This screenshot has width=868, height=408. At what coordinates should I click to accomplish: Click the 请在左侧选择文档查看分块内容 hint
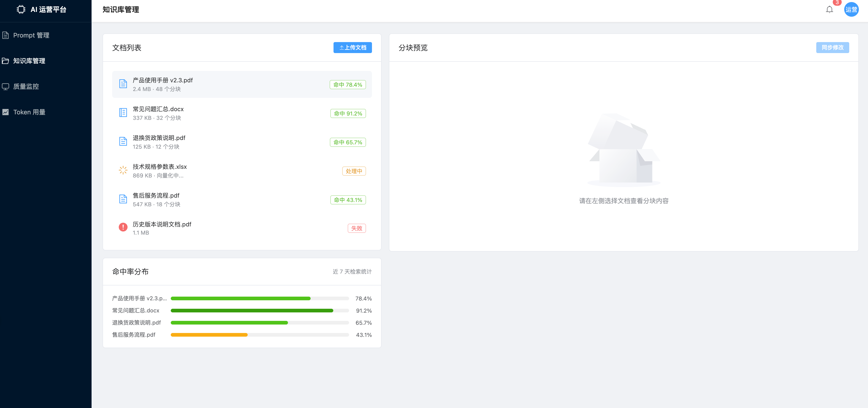tap(624, 201)
